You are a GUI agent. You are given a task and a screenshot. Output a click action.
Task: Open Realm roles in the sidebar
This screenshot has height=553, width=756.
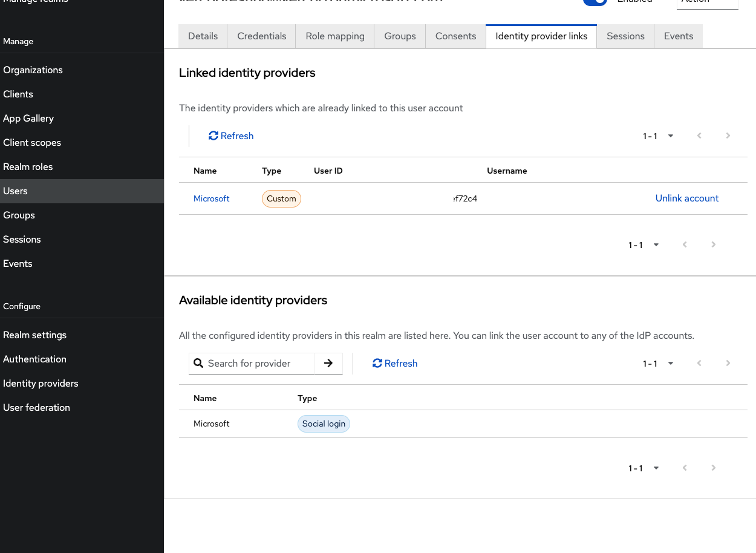(x=82, y=167)
